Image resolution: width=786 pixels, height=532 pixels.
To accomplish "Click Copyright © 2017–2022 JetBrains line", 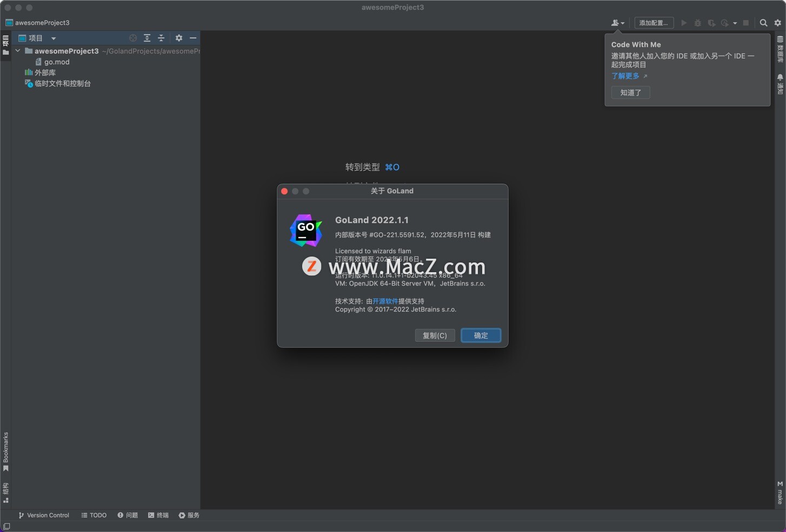I will point(396,309).
